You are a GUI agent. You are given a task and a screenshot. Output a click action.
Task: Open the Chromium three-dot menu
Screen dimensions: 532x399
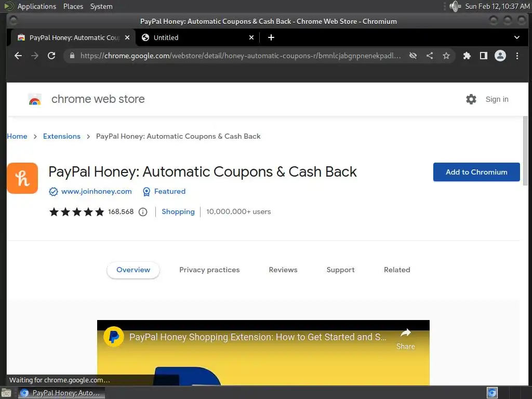coord(517,56)
